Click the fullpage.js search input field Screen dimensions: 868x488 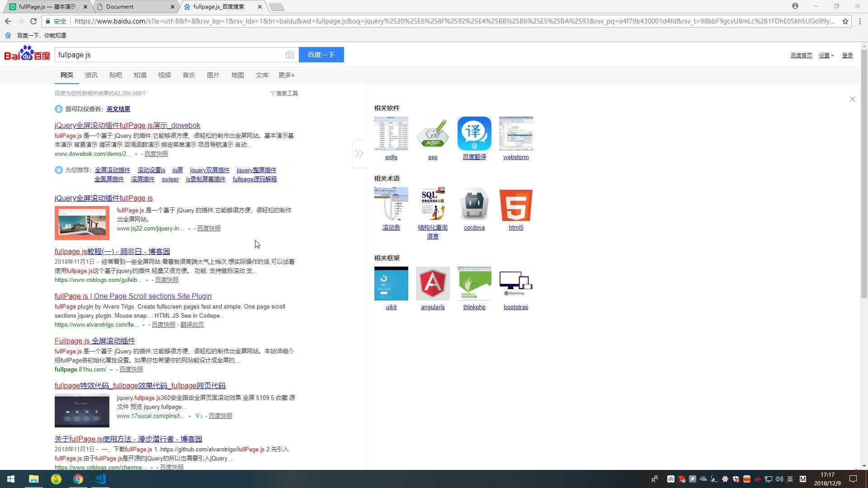click(170, 55)
